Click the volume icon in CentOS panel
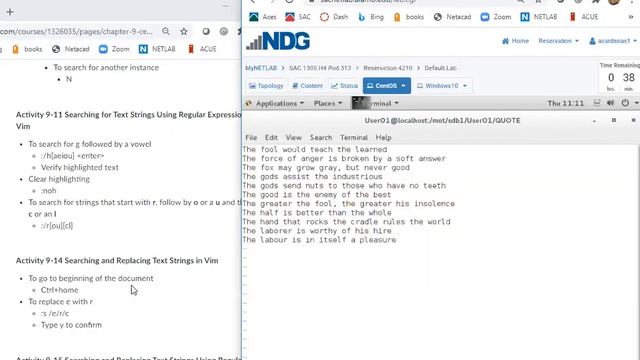This screenshot has width=640, height=360. [611, 103]
